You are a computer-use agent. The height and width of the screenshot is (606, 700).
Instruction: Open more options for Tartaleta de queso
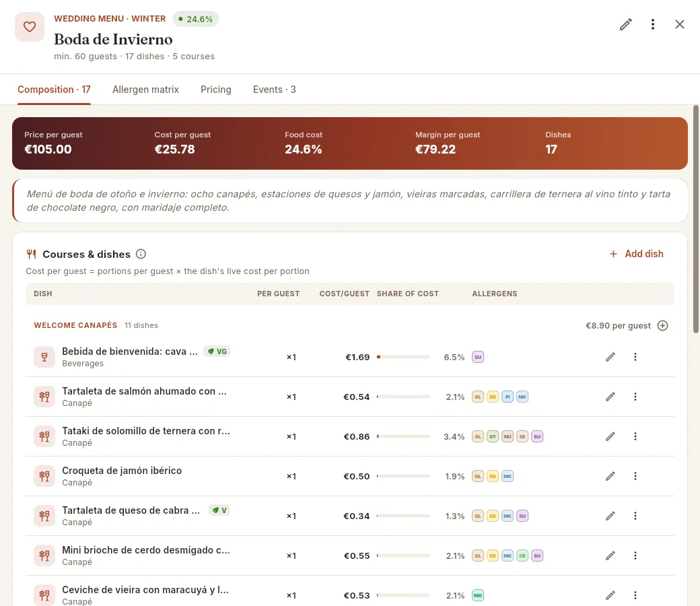click(x=635, y=516)
